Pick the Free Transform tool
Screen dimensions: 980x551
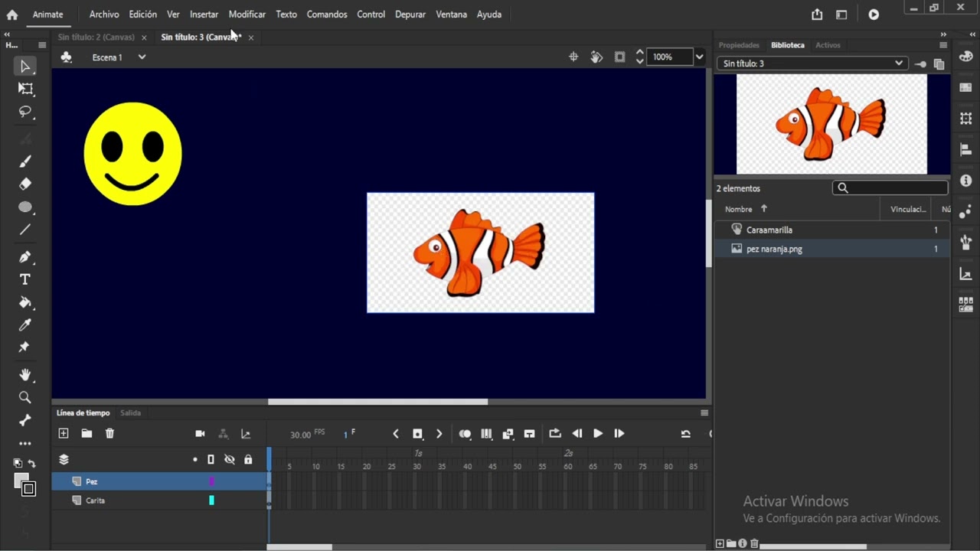click(x=25, y=89)
